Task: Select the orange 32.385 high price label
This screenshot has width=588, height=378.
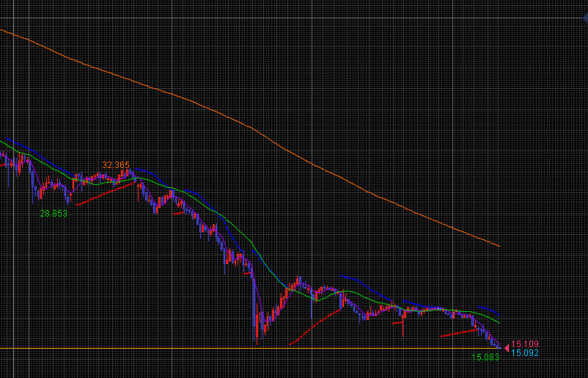Action: click(116, 165)
